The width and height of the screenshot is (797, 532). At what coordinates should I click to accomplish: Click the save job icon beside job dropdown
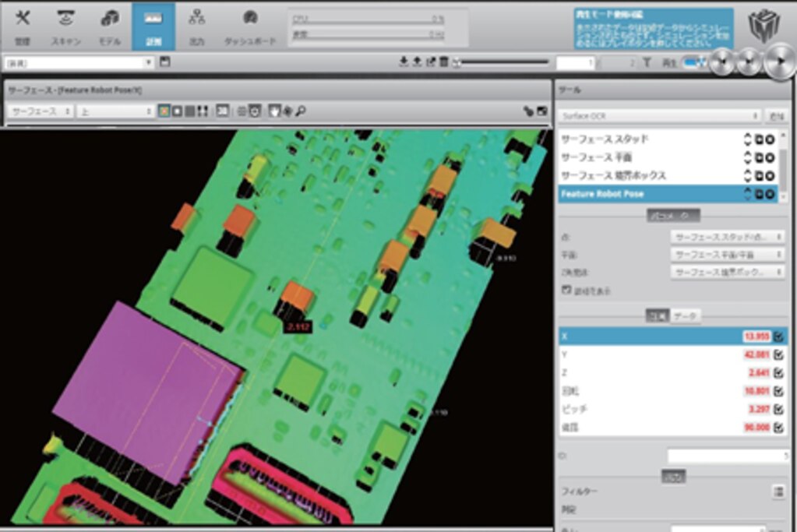point(164,62)
